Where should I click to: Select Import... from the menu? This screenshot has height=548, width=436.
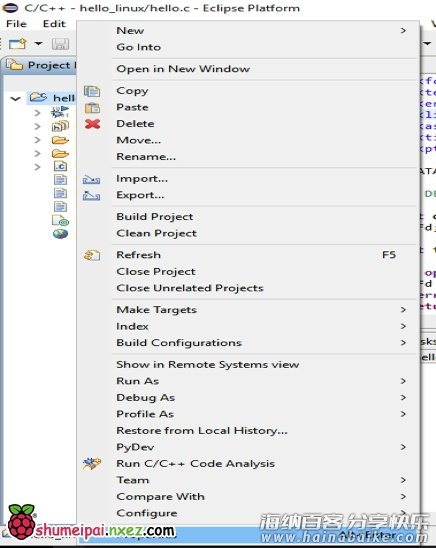click(x=248, y=179)
